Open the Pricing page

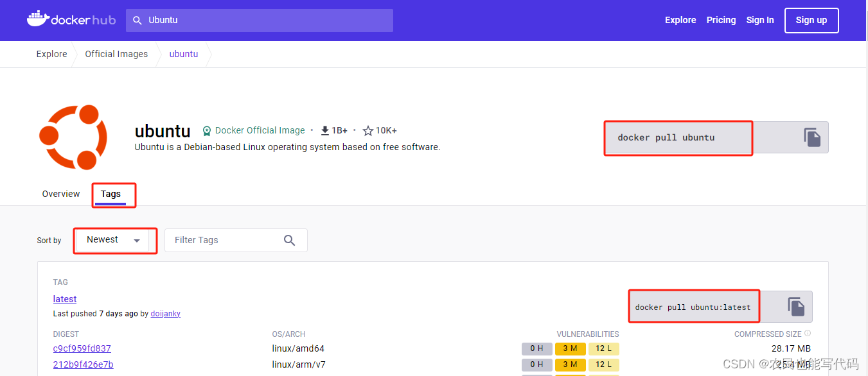click(720, 20)
